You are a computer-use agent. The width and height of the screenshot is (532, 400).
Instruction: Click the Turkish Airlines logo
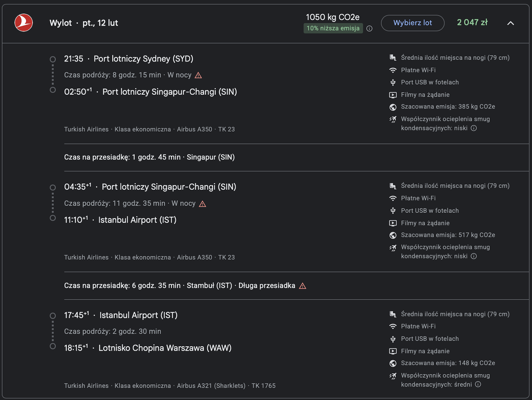click(24, 23)
